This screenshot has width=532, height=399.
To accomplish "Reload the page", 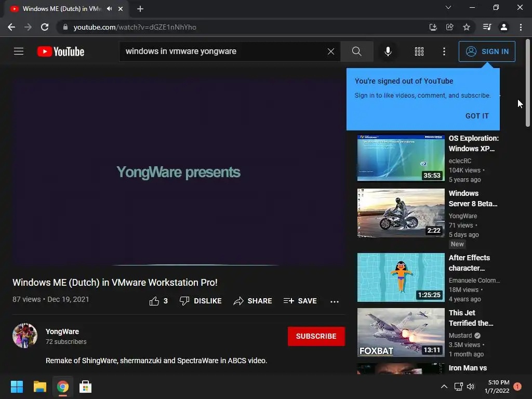I will click(45, 27).
